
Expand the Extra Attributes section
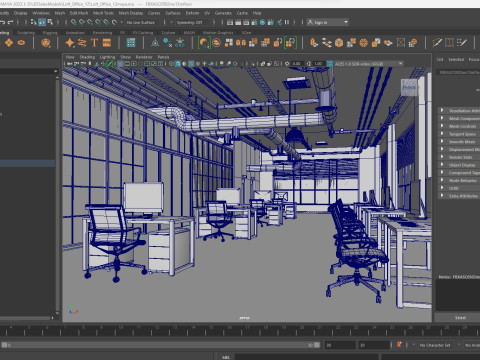click(459, 196)
